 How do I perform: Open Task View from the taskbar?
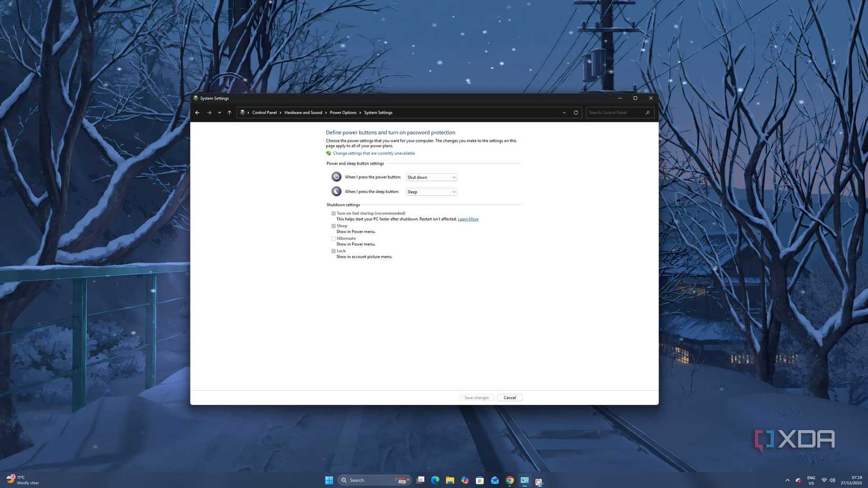coord(420,480)
